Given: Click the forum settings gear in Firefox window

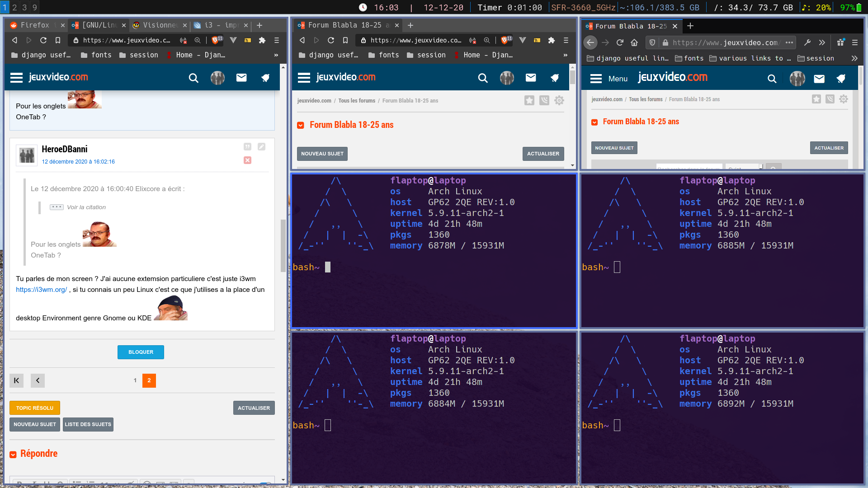Looking at the screenshot, I should point(844,99).
